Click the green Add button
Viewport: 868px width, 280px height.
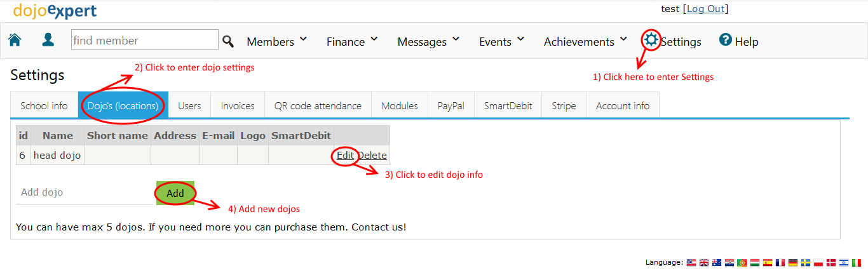pyautogui.click(x=175, y=193)
